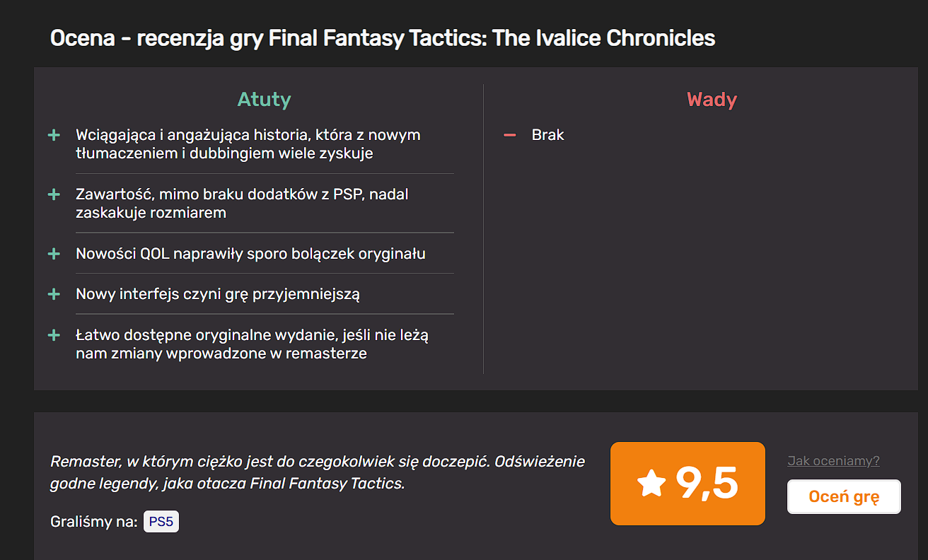Viewport: 928px width, 560px height.
Task: Click the "Ocena - recenzja gry" title heading
Action: pyautogui.click(x=383, y=38)
